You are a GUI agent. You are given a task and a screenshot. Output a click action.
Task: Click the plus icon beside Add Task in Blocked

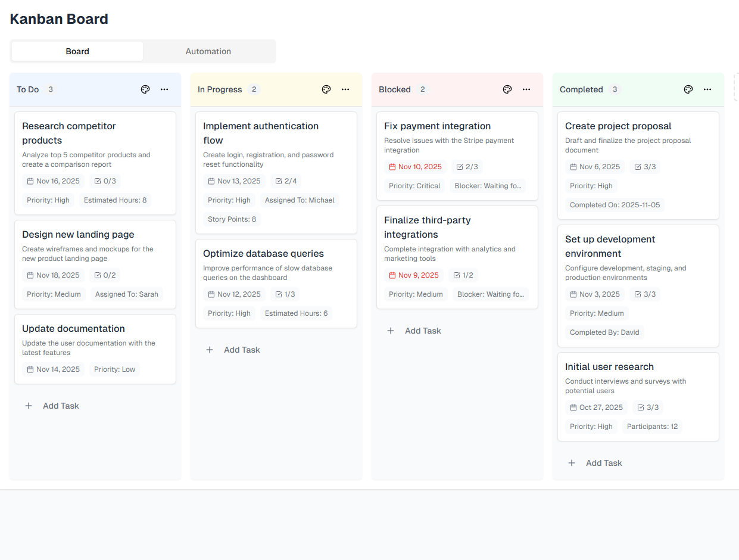pyautogui.click(x=390, y=331)
